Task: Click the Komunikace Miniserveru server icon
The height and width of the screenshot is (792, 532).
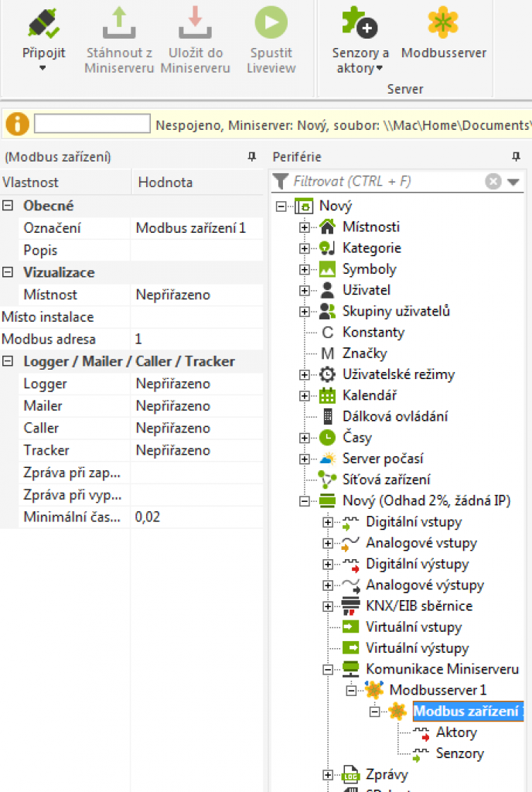Action: point(350,669)
